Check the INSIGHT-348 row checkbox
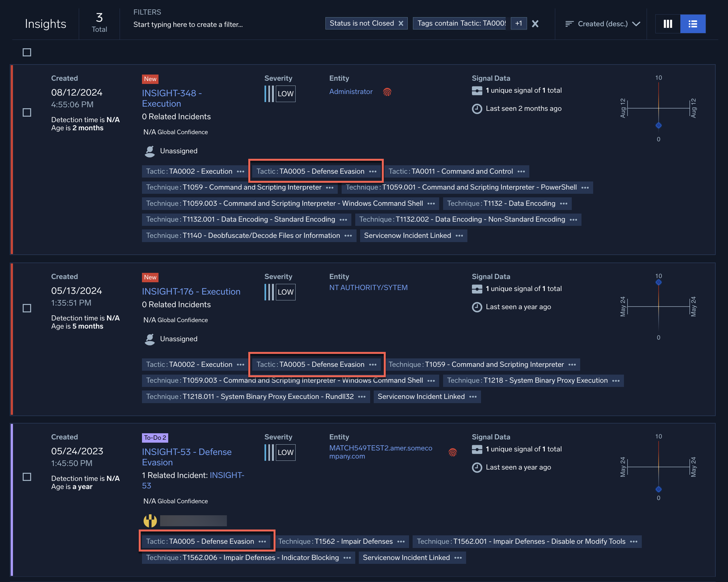 click(x=27, y=112)
